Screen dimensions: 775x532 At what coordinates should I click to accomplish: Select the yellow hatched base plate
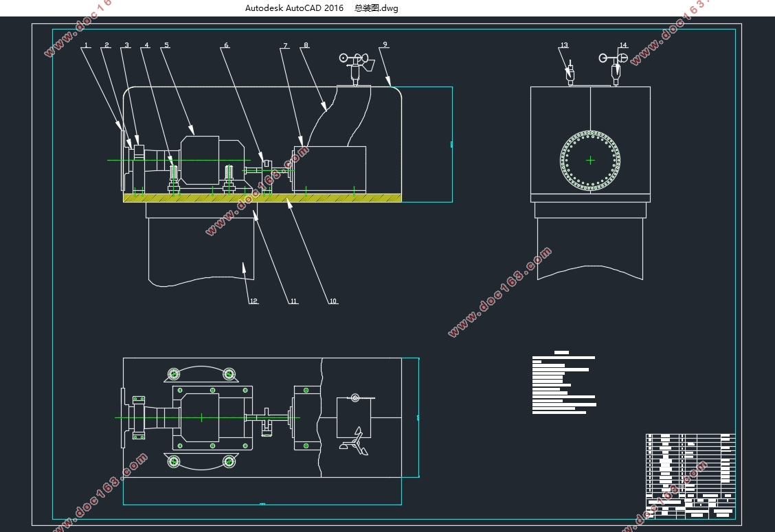click(262, 198)
